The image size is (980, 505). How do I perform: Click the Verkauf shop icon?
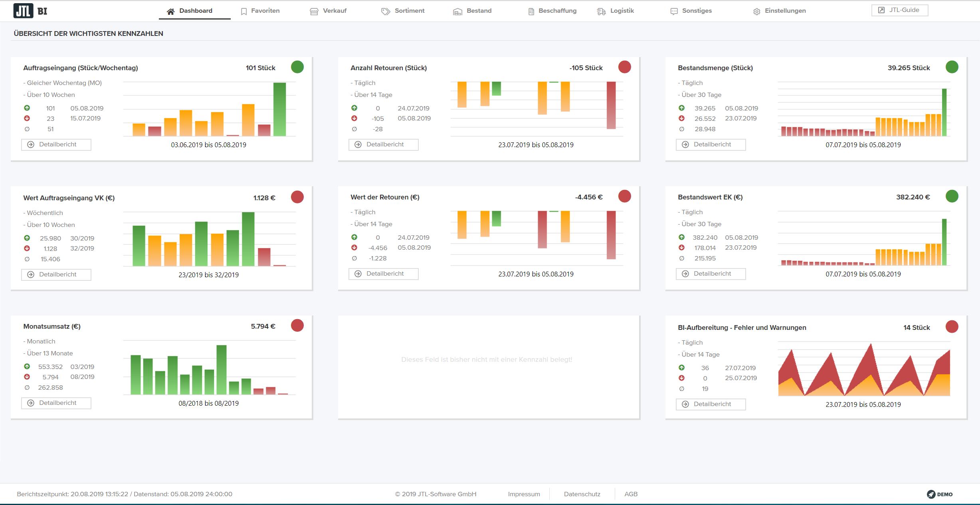click(x=314, y=12)
